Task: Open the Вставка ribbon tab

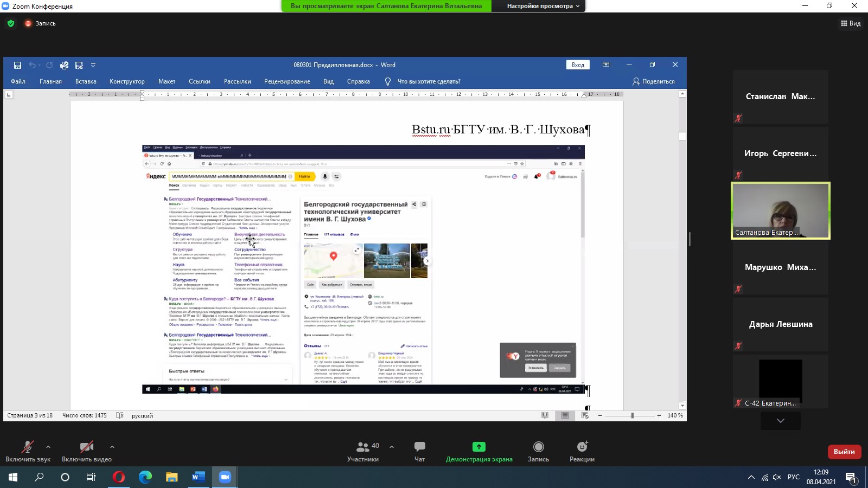Action: 86,81
